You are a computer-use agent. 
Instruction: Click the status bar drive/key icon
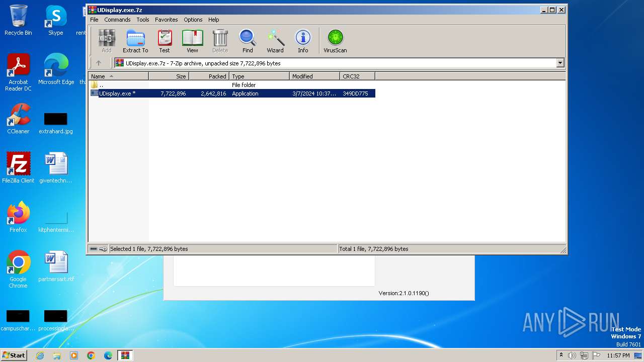pos(98,249)
